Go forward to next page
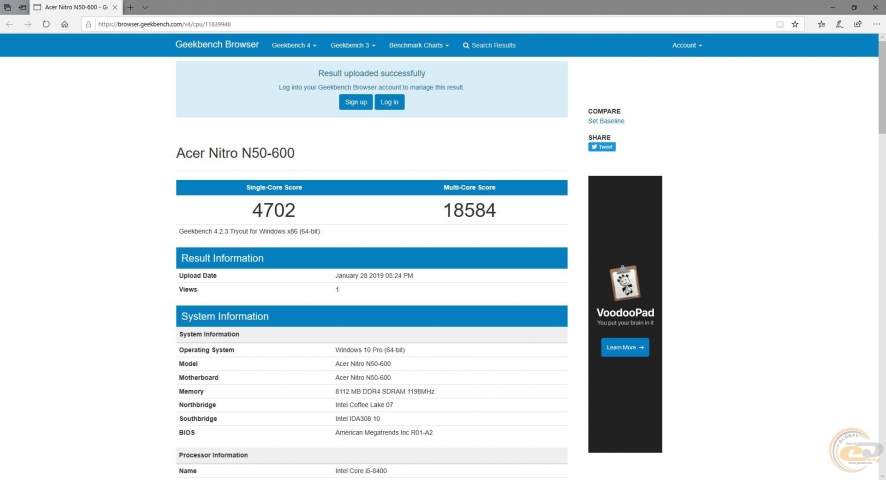This screenshot has width=886, height=480. coord(28,24)
